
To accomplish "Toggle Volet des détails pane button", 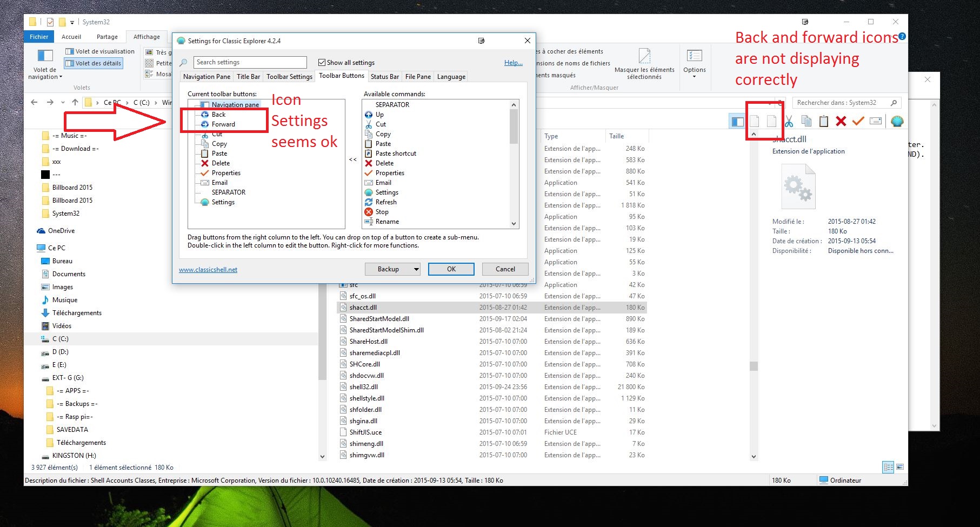I will pos(94,63).
